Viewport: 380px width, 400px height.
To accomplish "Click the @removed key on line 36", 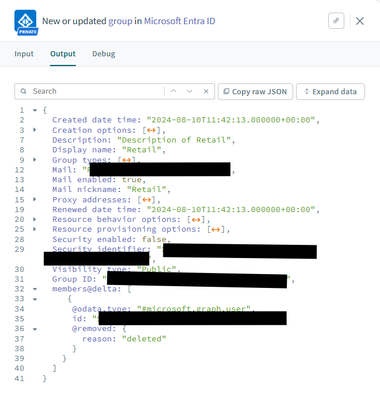I will point(92,329).
